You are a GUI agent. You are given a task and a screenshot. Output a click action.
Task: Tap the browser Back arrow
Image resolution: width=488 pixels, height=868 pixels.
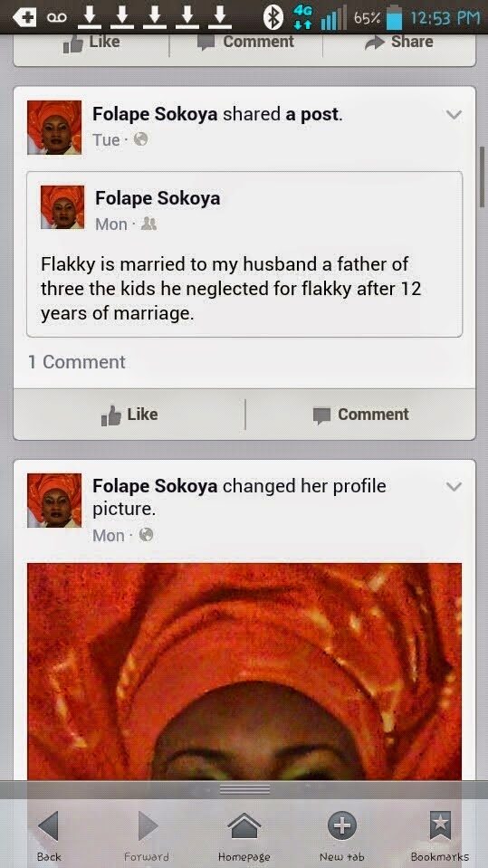pos(48,826)
